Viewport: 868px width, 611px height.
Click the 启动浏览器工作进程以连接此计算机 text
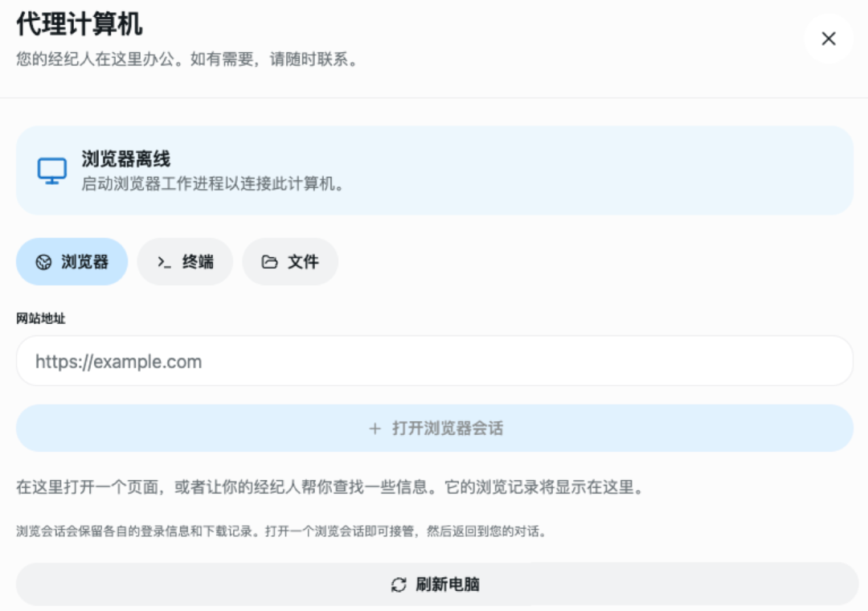click(x=214, y=184)
